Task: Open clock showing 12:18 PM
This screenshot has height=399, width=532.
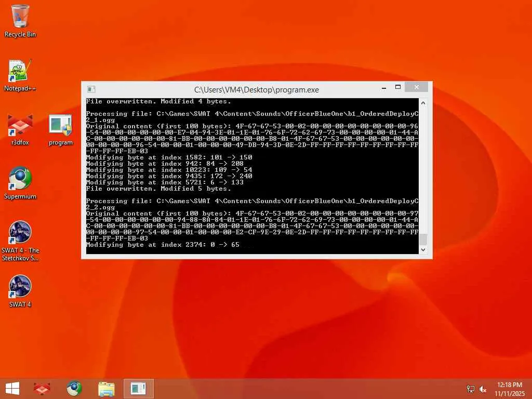Action: click(509, 389)
